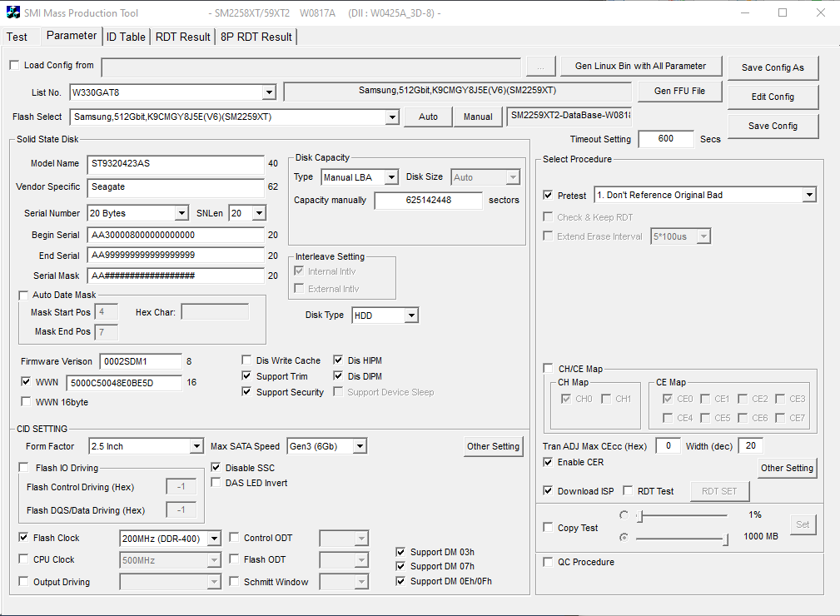Click the Gen FFU File button
Viewport: 840px width, 616px height.
(681, 92)
